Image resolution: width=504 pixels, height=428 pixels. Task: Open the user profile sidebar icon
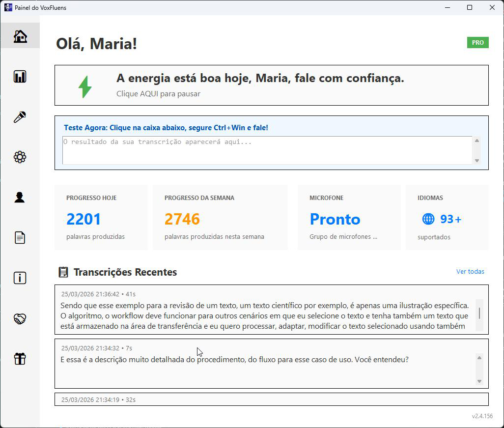pos(20,198)
